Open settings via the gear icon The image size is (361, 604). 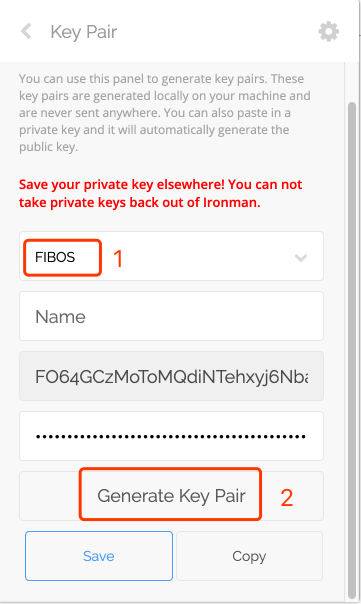[329, 31]
